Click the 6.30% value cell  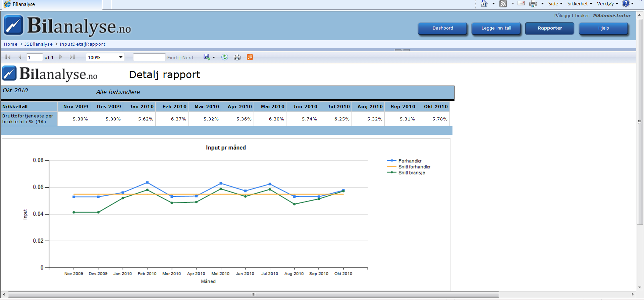pos(270,119)
